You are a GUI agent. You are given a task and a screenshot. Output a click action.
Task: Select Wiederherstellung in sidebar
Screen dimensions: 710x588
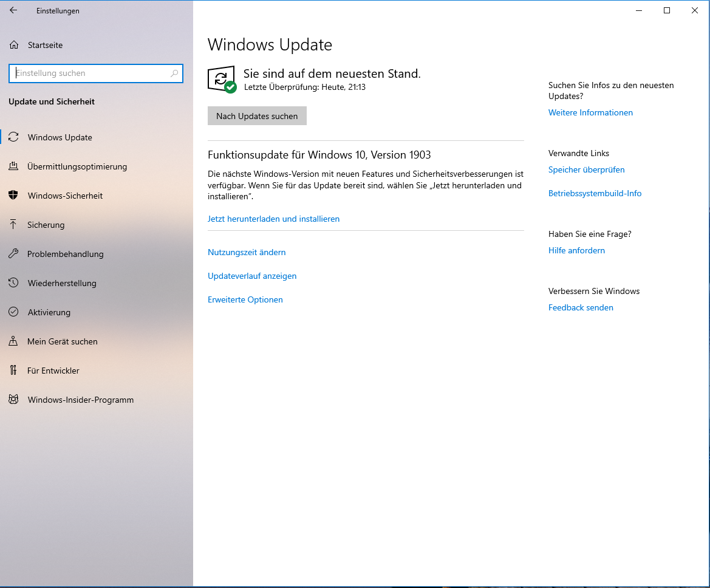(97, 283)
